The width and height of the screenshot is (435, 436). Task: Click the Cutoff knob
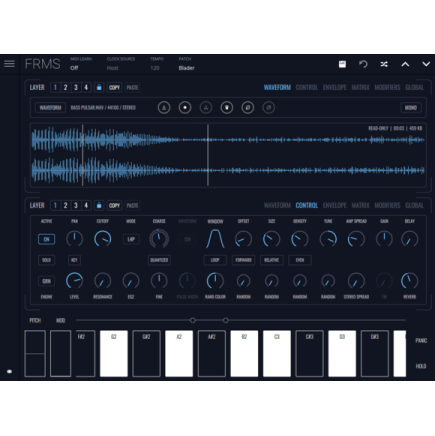click(x=103, y=239)
